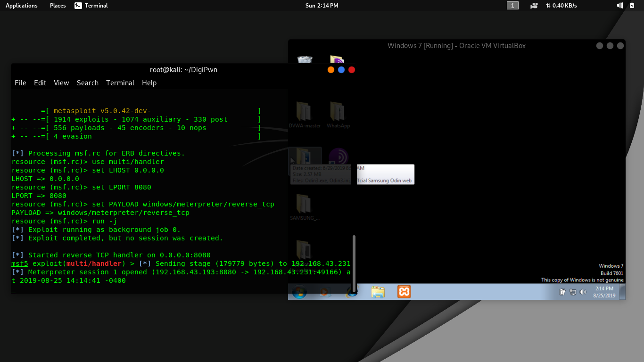Click the VirtualBox window title bar text
Viewport: 644px width, 362px height.
click(456, 46)
